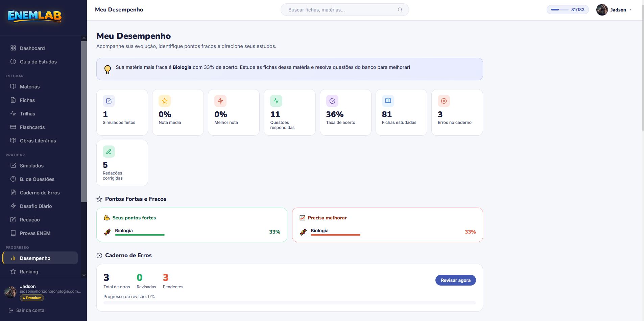This screenshot has width=644, height=321.
Task: Click the Fichas estudadas book icon
Action: tap(388, 101)
